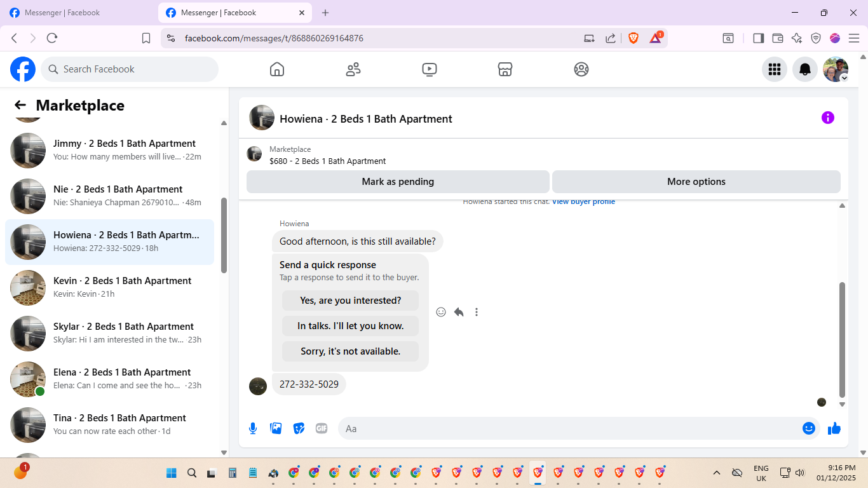This screenshot has height=488, width=868.
Task: Open Leo AI sparkle icon
Action: pyautogui.click(x=797, y=38)
